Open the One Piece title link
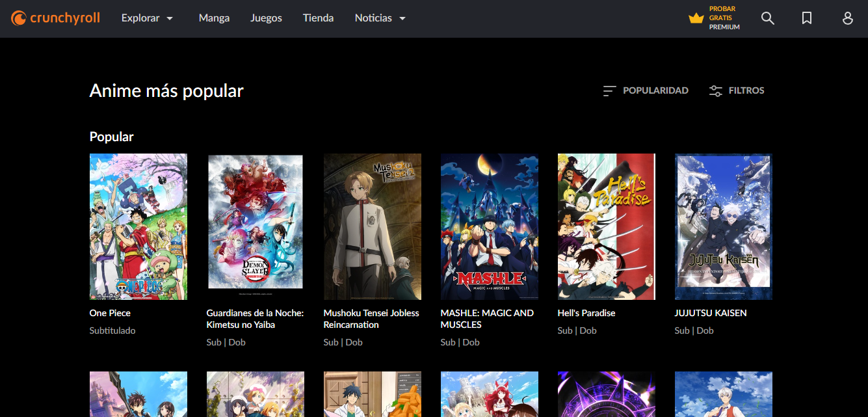 coord(110,313)
